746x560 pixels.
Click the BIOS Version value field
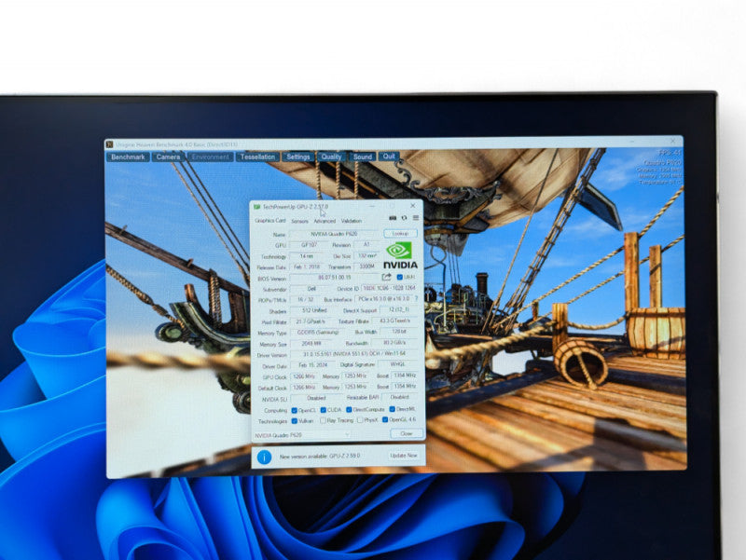pyautogui.click(x=334, y=277)
